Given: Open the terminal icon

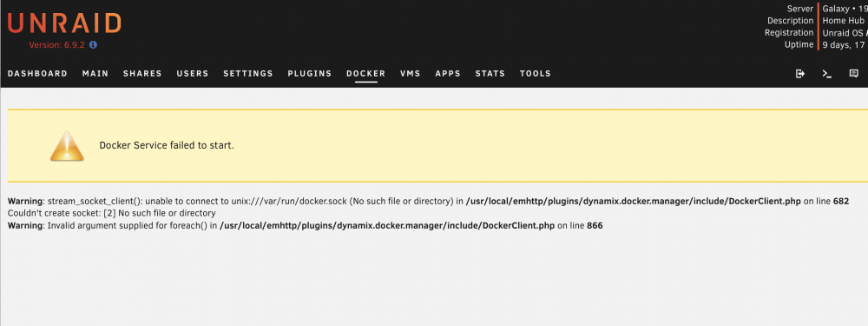Looking at the screenshot, I should [827, 74].
